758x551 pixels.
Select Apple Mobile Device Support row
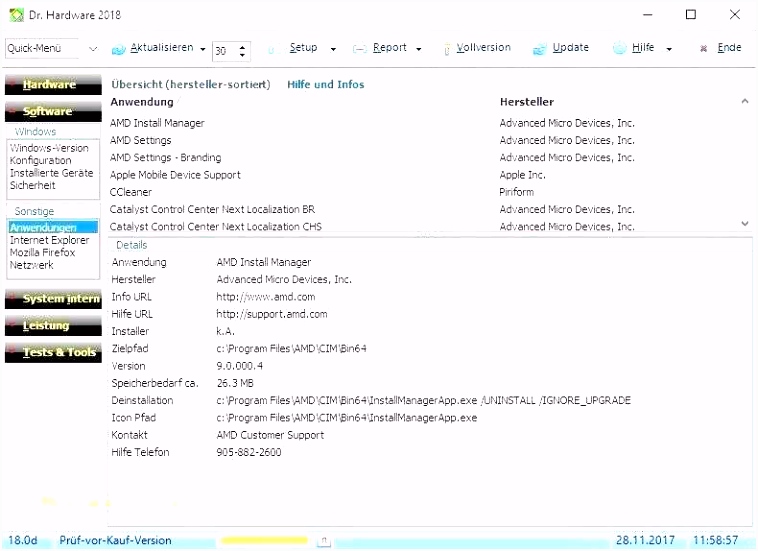pos(175,175)
